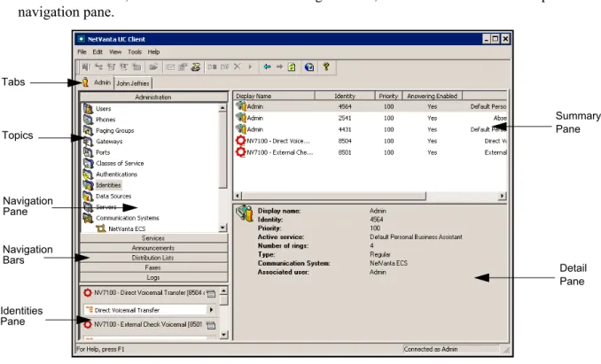Open the Help menu

(153, 52)
